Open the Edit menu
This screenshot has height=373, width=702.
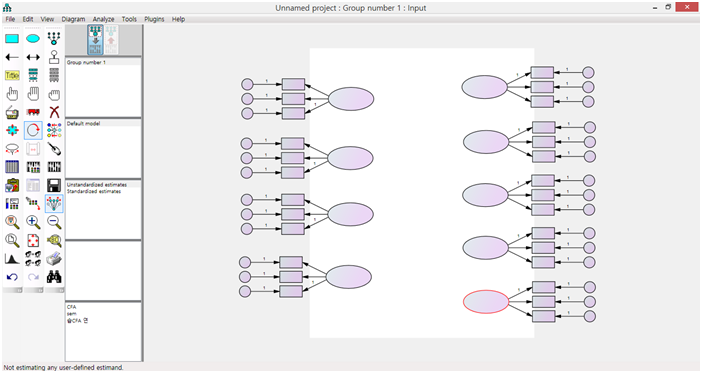(x=28, y=19)
